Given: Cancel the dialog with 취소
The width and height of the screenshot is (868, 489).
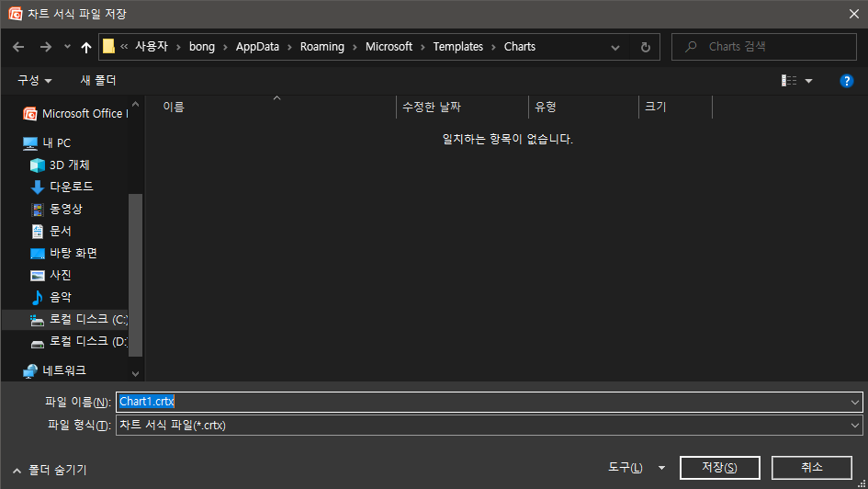Looking at the screenshot, I should click(812, 468).
